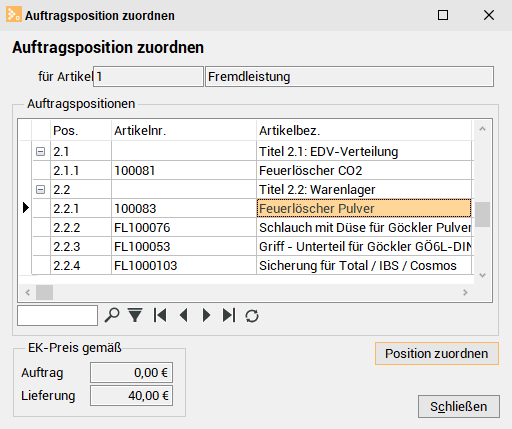Click the Position zuordnen button
Viewport: 512px width, 429px height.
(x=437, y=353)
